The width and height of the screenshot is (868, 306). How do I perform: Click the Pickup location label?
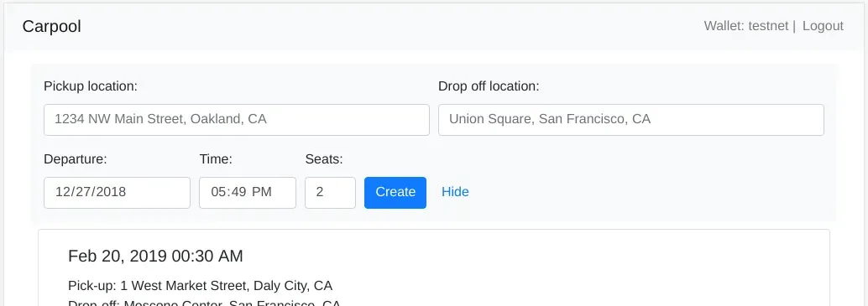(x=90, y=86)
